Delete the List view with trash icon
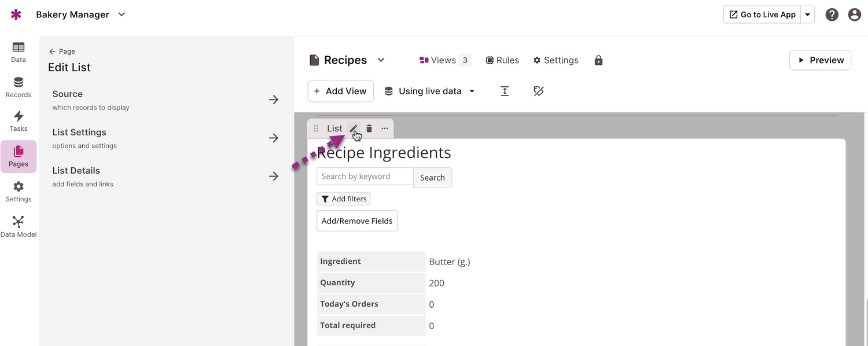Viewport: 868px width, 346px height. (369, 128)
